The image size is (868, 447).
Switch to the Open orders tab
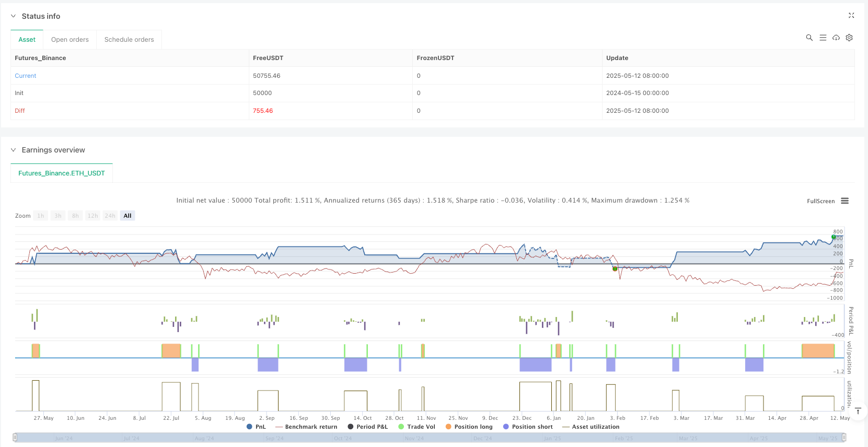coord(70,40)
